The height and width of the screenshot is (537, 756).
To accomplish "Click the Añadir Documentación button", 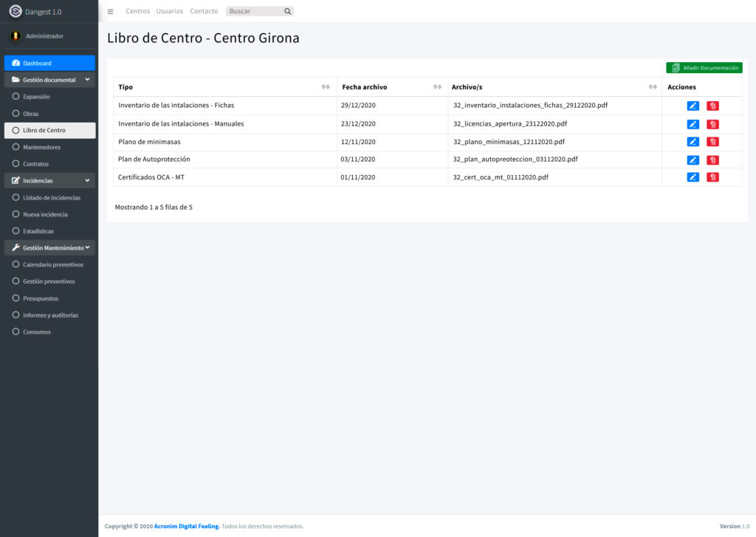I will (704, 68).
